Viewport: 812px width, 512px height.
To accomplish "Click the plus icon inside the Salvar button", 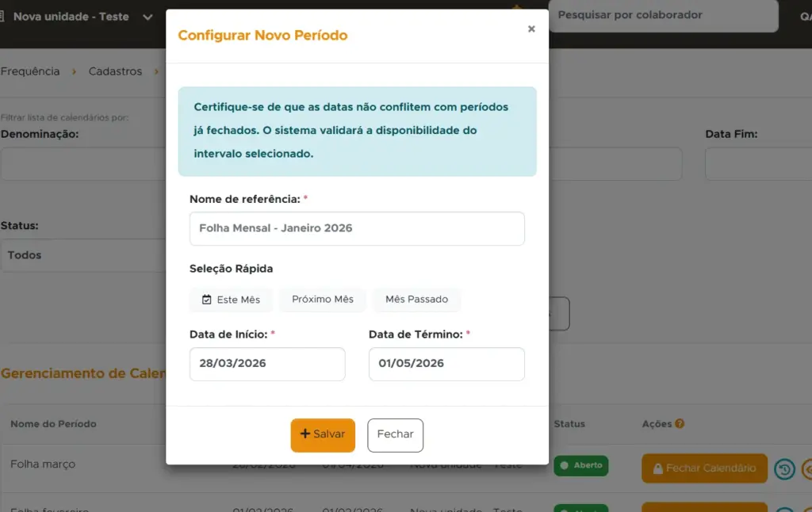I will pyautogui.click(x=304, y=434).
